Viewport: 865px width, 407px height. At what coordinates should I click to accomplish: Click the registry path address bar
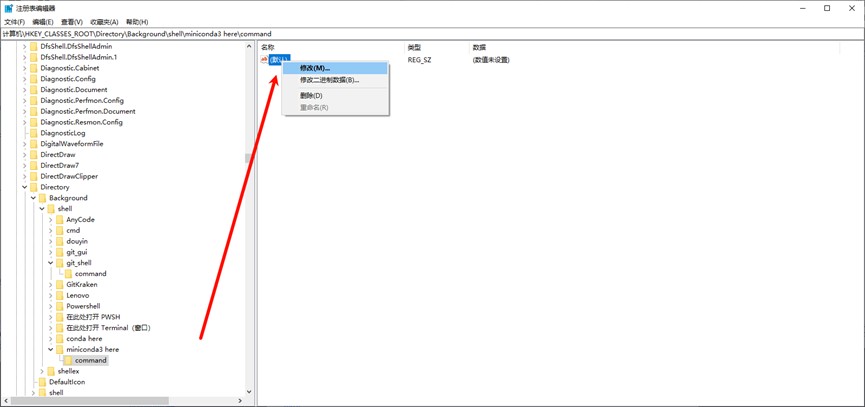click(432, 34)
